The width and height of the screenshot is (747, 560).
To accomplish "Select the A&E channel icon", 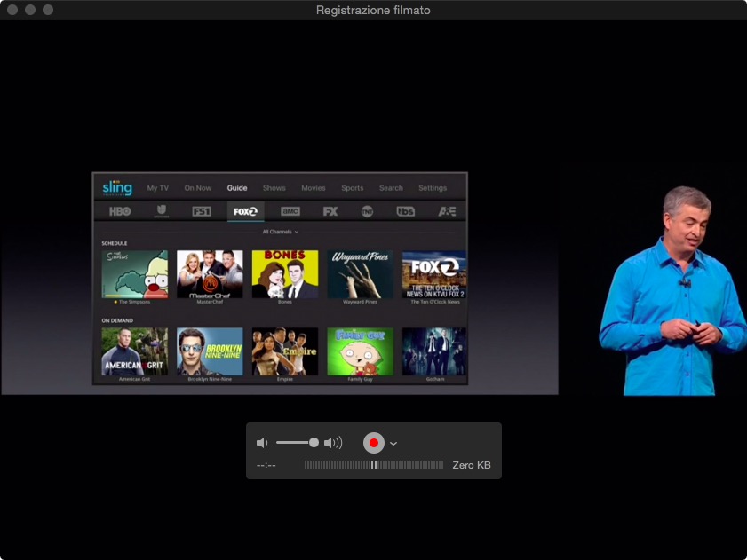I will click(x=447, y=211).
